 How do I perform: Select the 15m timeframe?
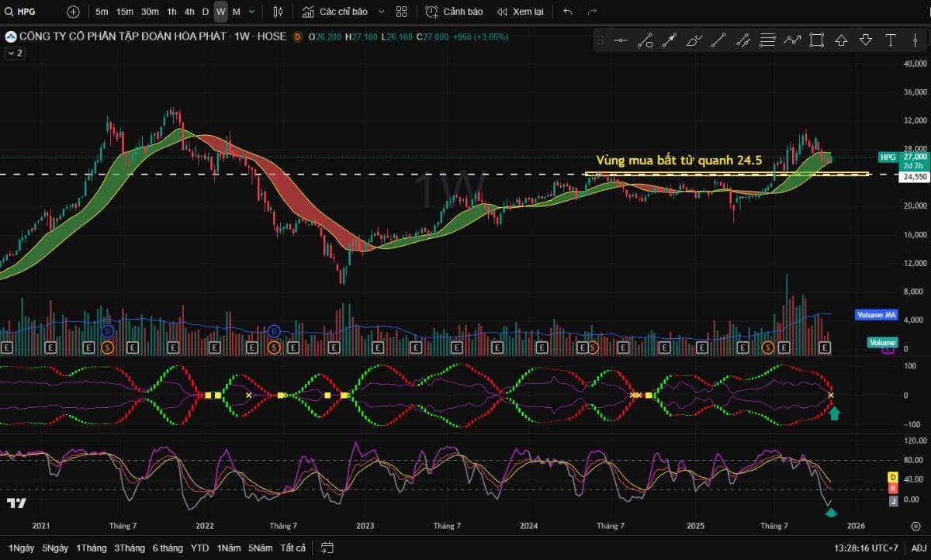pyautogui.click(x=124, y=12)
